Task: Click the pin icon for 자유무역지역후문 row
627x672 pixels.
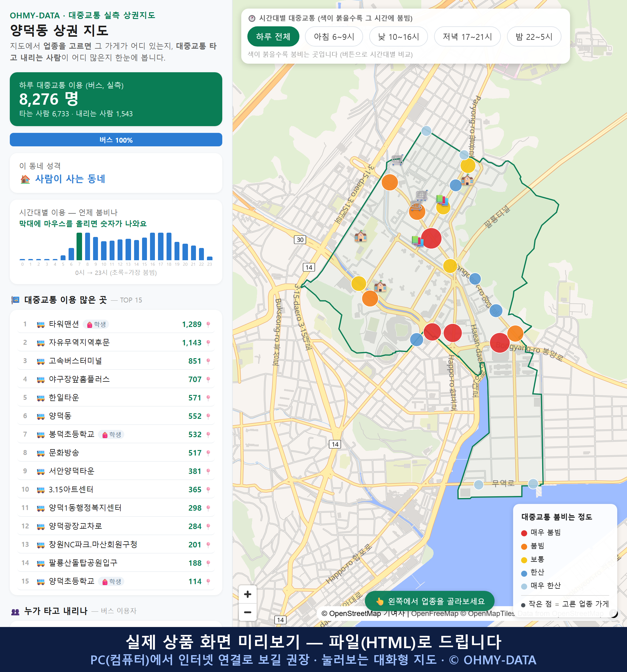Action: 208,343
